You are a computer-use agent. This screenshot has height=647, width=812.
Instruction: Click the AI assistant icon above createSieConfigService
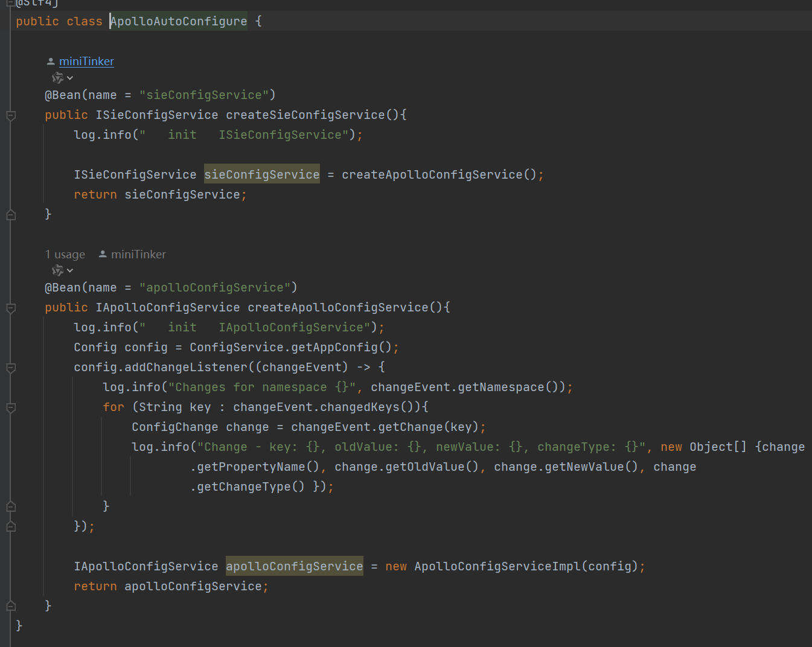click(x=57, y=78)
